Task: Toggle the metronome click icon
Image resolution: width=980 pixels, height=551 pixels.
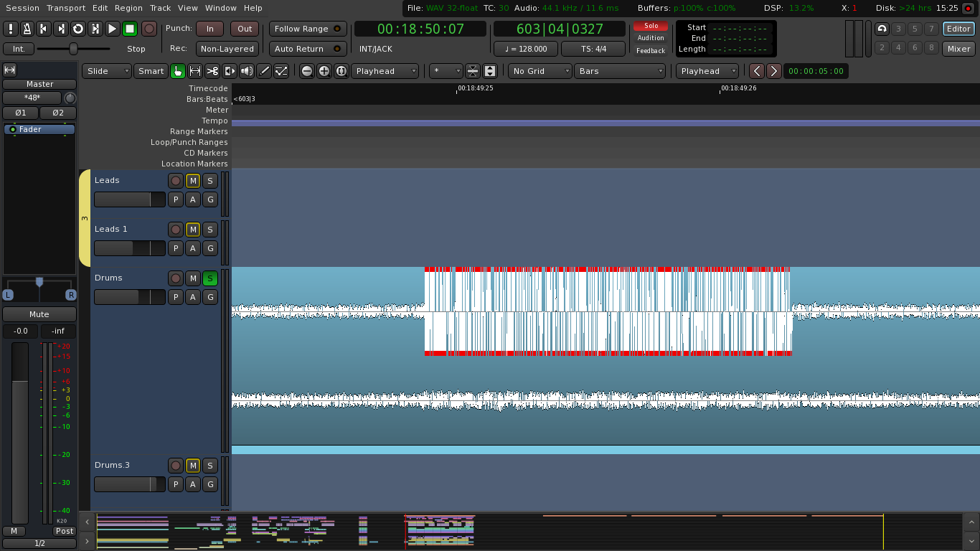Action: tap(27, 29)
